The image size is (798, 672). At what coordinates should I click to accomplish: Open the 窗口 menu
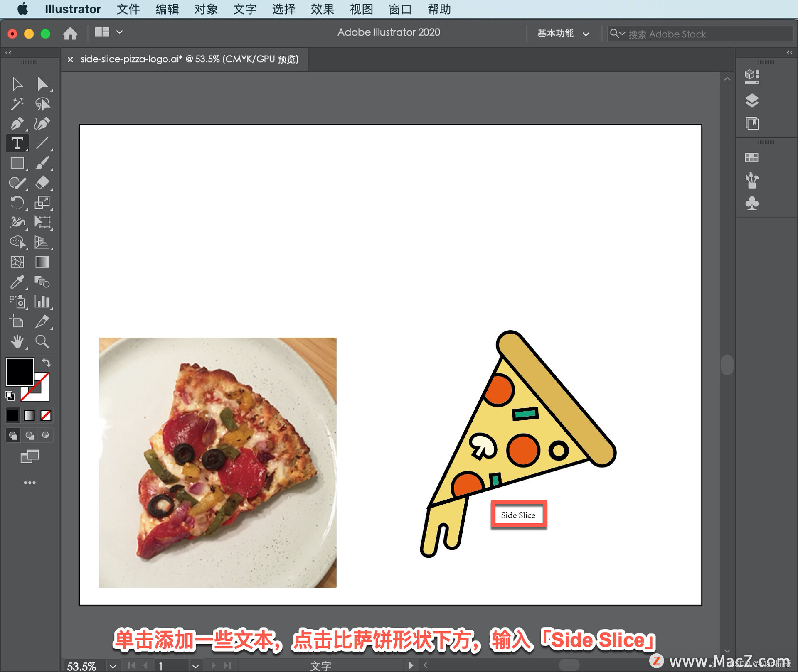(x=400, y=9)
